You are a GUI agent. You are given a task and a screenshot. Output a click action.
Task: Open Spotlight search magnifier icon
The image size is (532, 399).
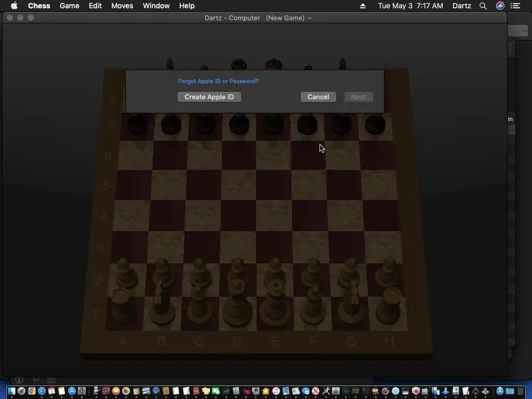click(483, 6)
